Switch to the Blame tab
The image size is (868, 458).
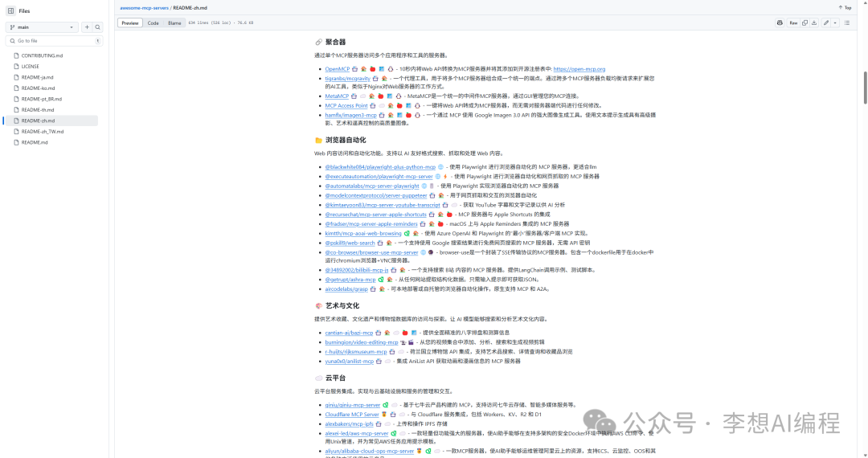(174, 22)
